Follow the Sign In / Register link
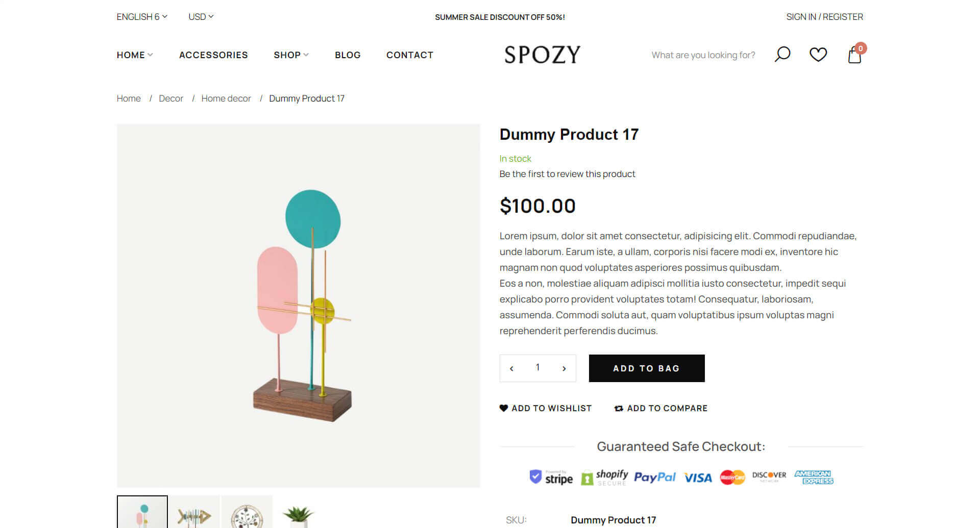 (824, 17)
